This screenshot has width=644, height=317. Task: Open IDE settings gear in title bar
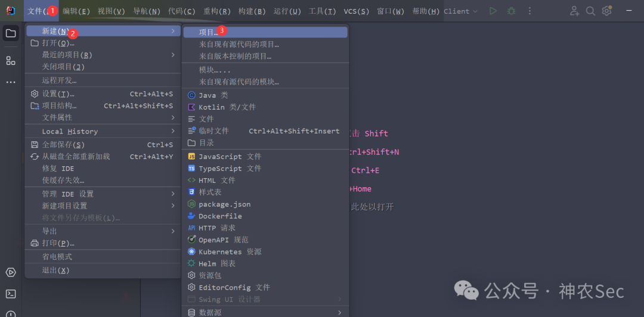(x=607, y=11)
